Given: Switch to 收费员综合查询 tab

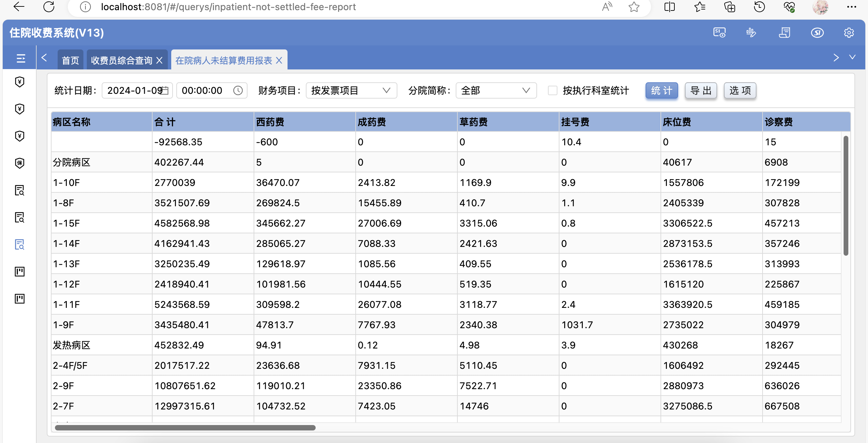Looking at the screenshot, I should point(121,60).
